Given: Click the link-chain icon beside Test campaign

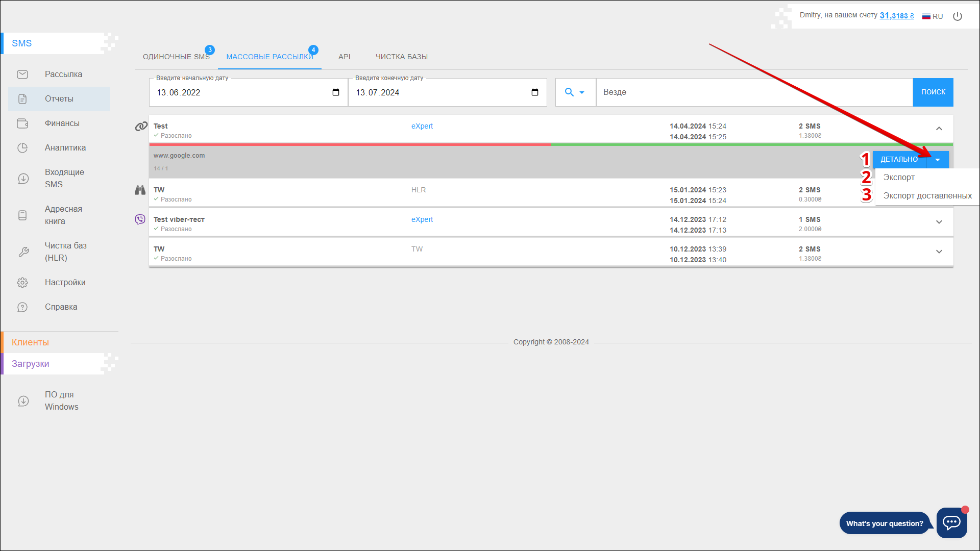Looking at the screenshot, I should pos(141,126).
